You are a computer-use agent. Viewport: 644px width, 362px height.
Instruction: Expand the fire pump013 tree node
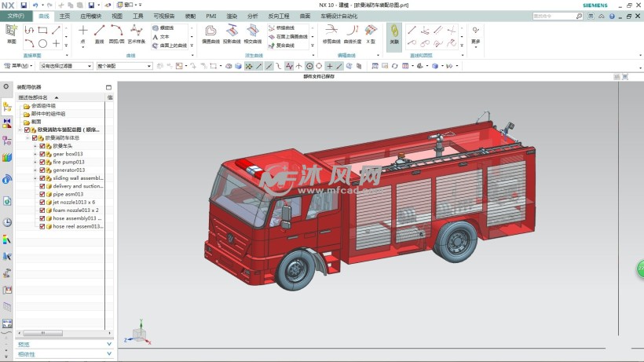coord(35,162)
